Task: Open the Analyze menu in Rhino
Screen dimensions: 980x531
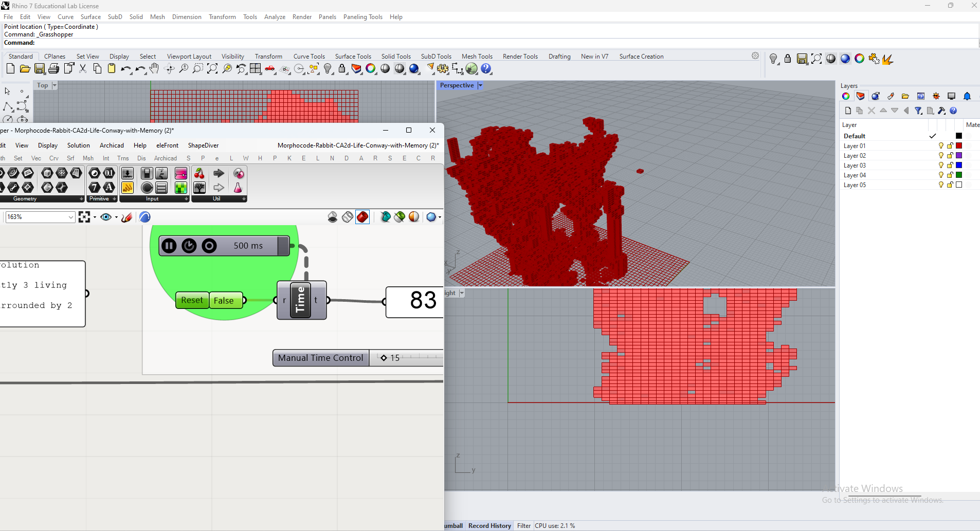Action: (275, 17)
